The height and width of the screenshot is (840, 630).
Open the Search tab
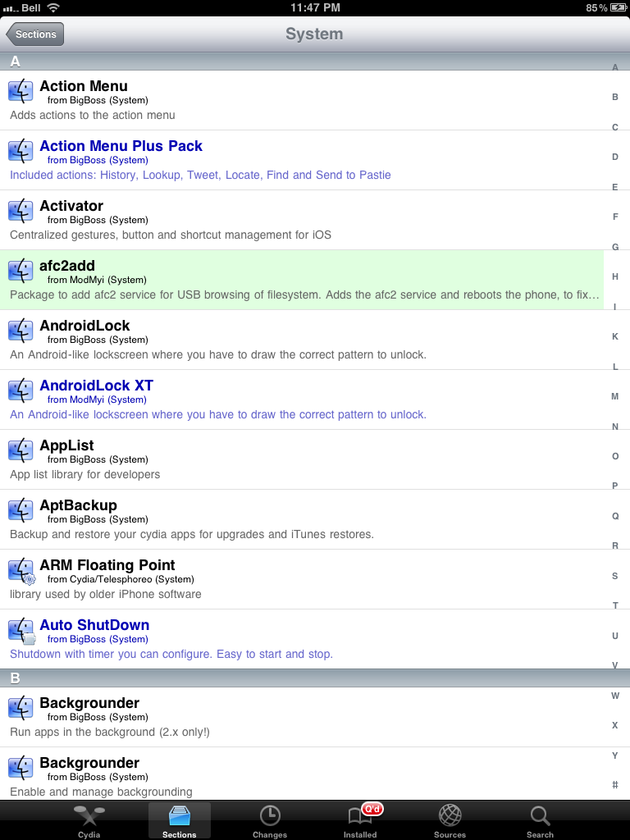(540, 821)
